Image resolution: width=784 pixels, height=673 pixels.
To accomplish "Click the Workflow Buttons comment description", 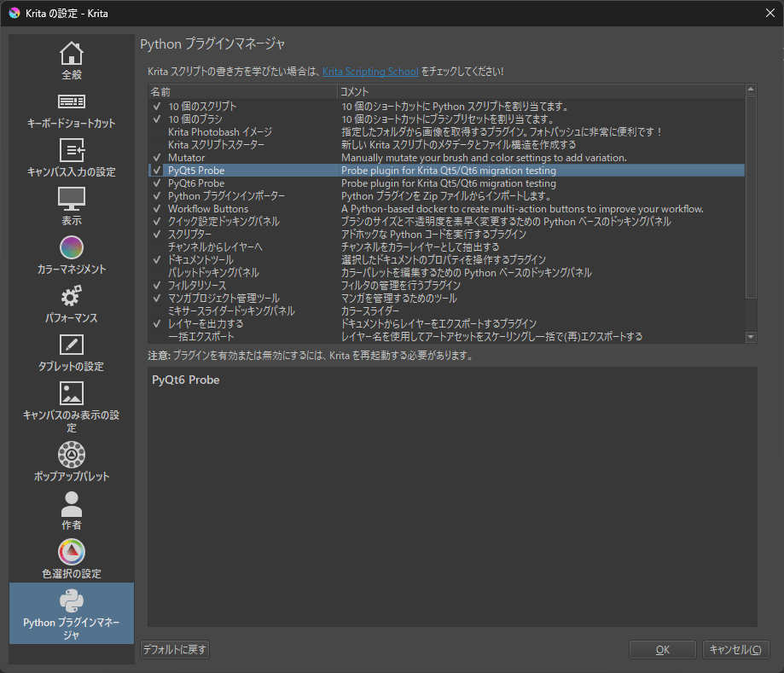I will [522, 209].
